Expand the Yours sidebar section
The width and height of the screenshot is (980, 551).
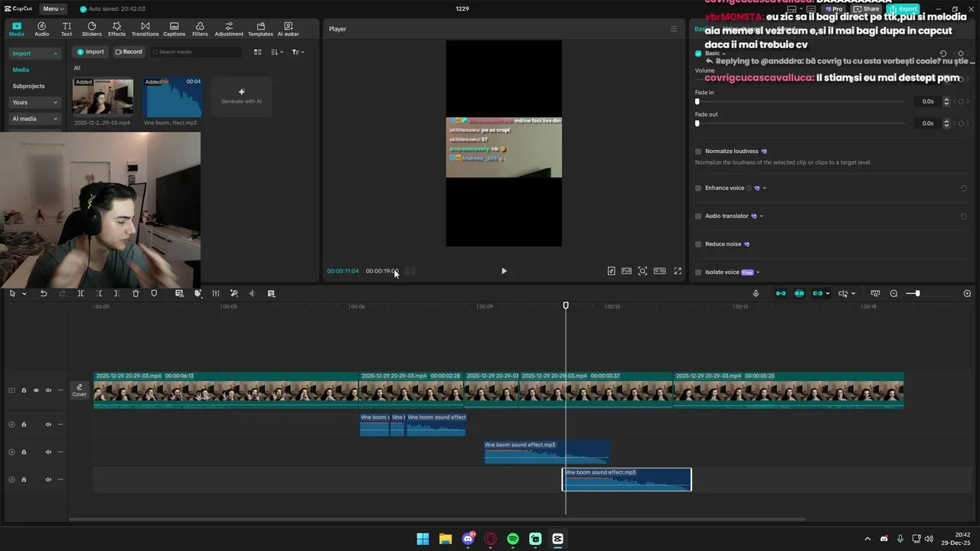pyautogui.click(x=55, y=103)
